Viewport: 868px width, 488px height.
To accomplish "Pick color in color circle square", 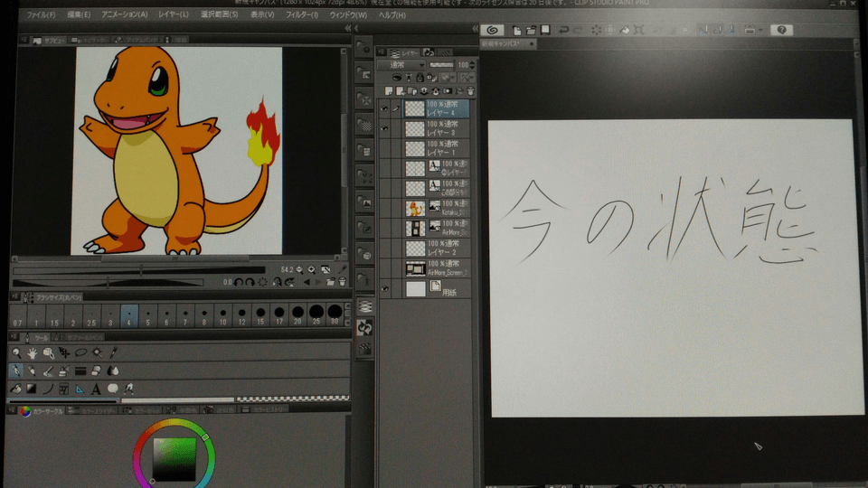I will (x=175, y=459).
